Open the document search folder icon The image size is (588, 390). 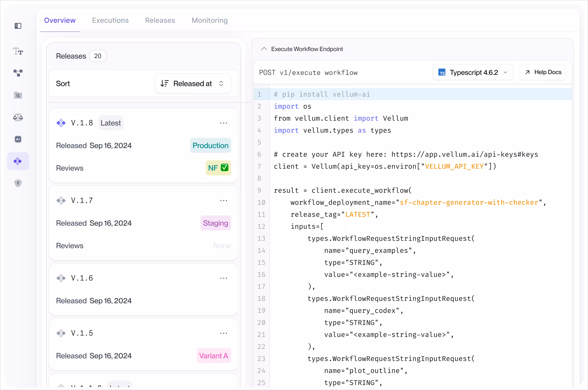point(18,95)
